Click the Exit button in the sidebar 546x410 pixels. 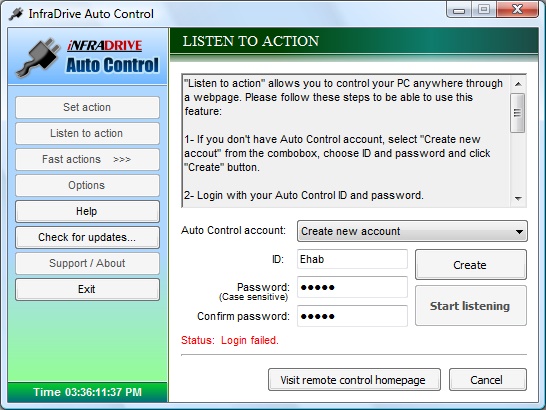tap(87, 289)
